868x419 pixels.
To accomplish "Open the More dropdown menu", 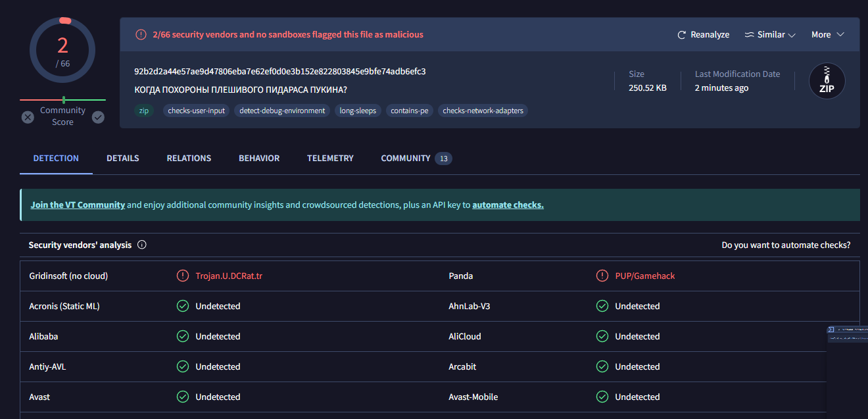I will click(x=827, y=35).
